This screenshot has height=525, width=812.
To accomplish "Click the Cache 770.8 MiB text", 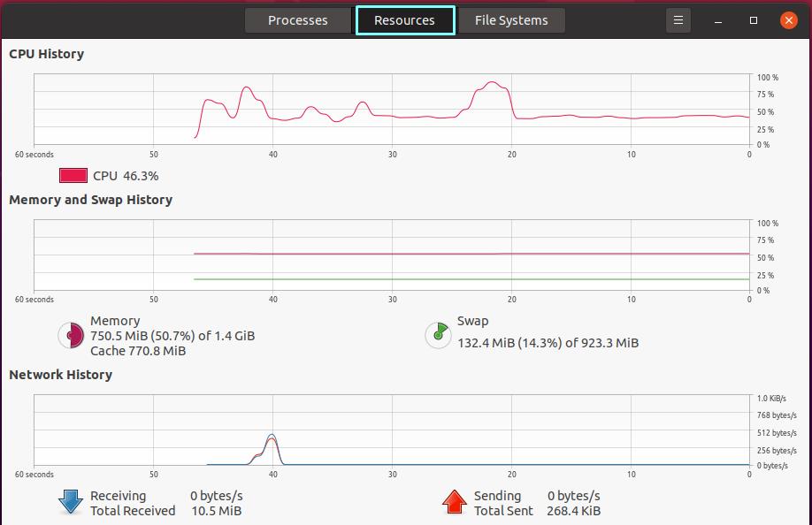I will coord(138,351).
